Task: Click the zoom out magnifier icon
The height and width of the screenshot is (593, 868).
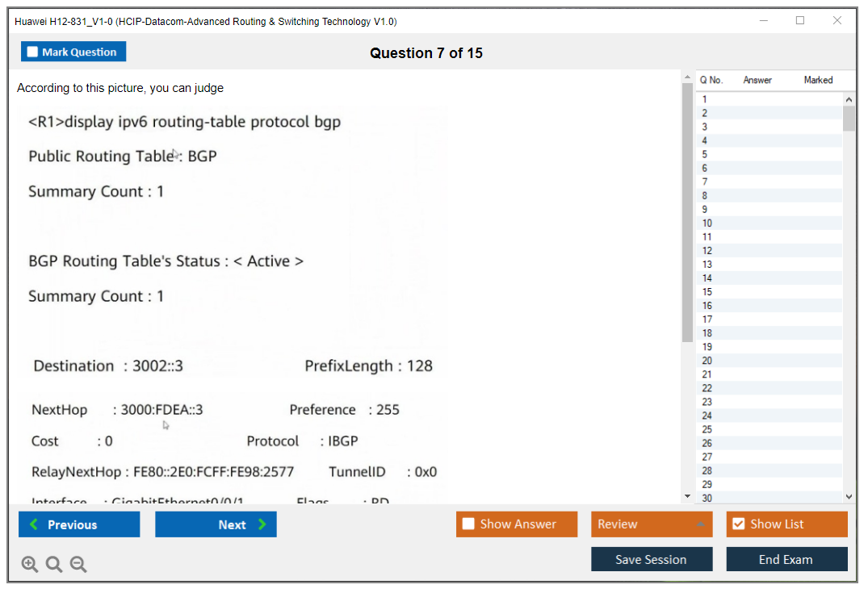Action: pyautogui.click(x=78, y=565)
